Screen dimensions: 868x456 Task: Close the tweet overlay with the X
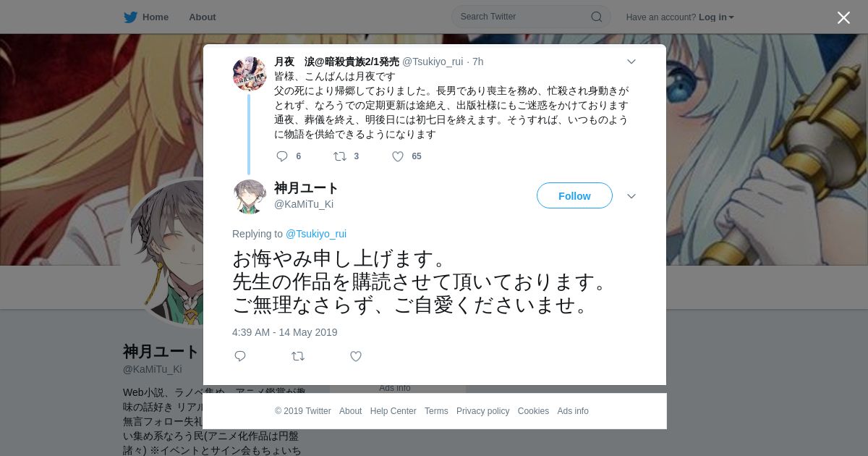[843, 17]
